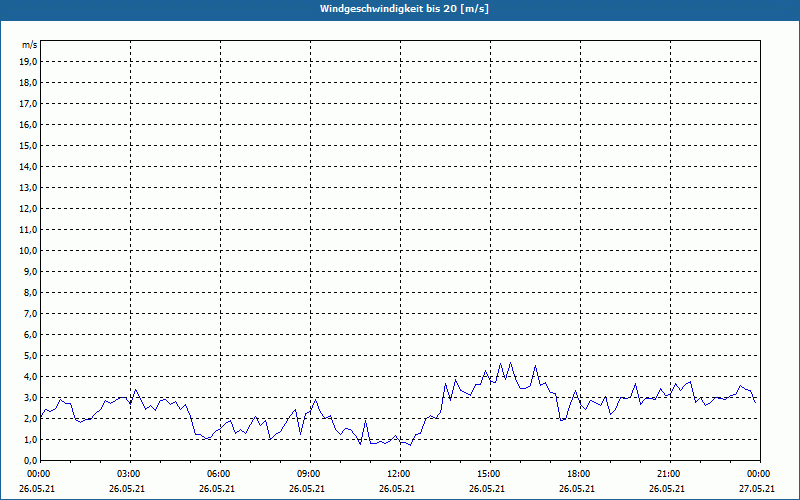Click the 0,0 y-axis origin label

31,460
